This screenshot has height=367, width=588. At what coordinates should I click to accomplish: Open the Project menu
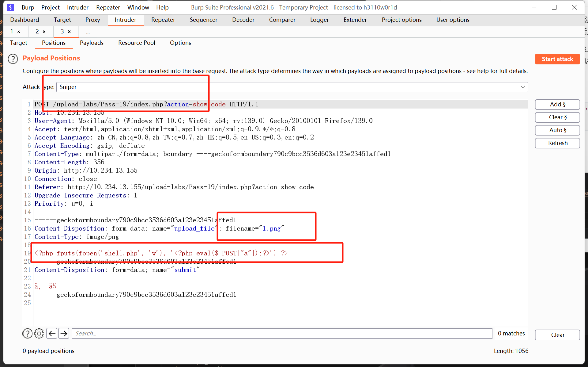pyautogui.click(x=51, y=7)
